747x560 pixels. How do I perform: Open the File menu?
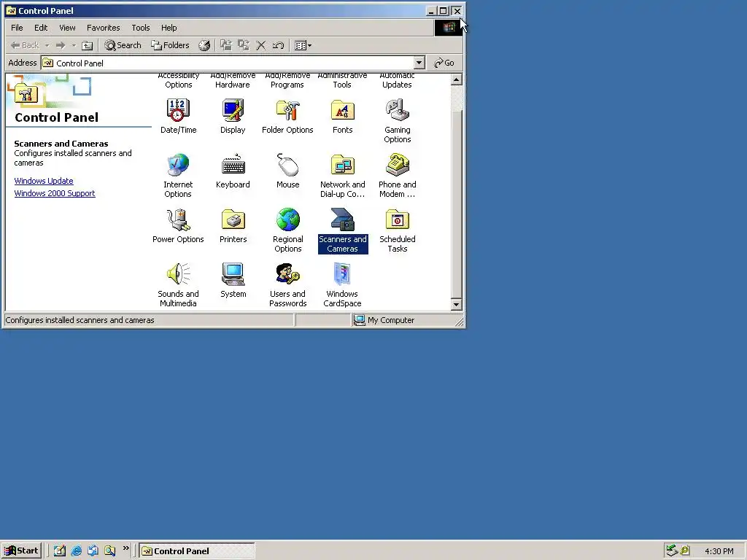pyautogui.click(x=17, y=28)
